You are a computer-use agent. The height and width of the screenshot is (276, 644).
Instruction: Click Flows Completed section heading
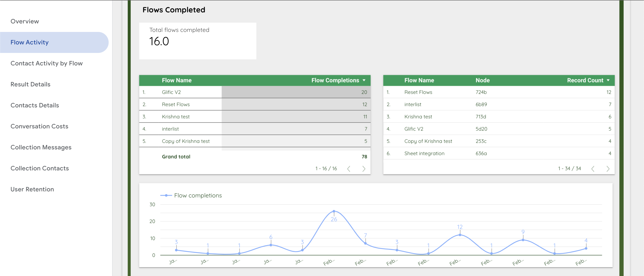click(x=174, y=10)
